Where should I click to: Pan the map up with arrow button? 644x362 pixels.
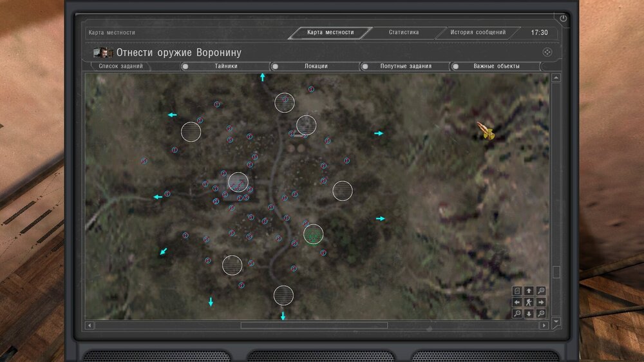click(529, 291)
